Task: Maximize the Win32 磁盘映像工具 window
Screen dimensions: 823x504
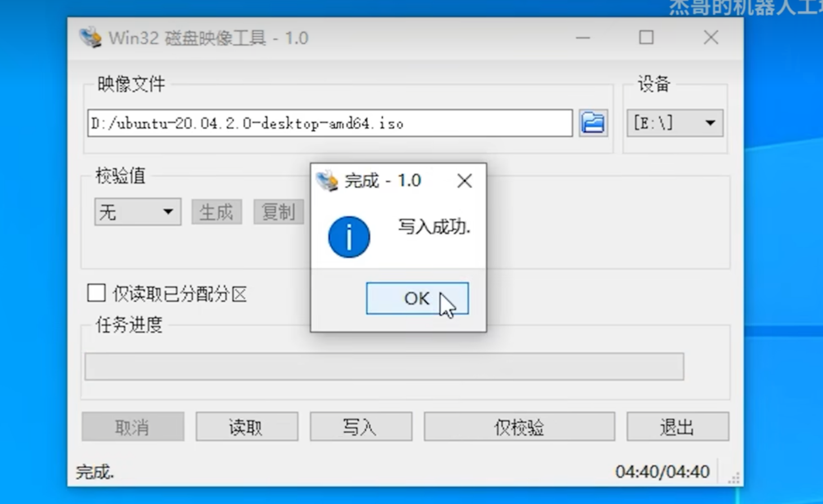Action: coord(646,38)
